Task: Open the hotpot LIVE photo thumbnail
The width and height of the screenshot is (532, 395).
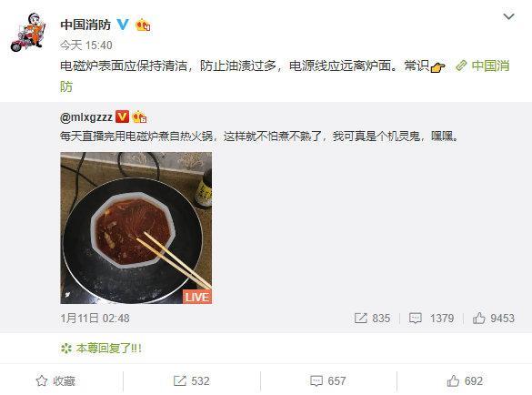Action: pos(136,228)
